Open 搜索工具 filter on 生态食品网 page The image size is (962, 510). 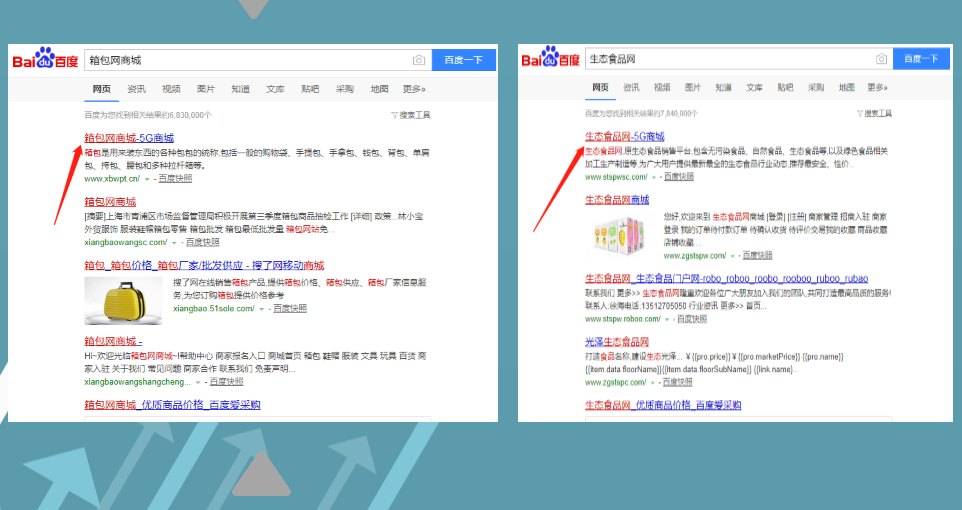[x=874, y=114]
